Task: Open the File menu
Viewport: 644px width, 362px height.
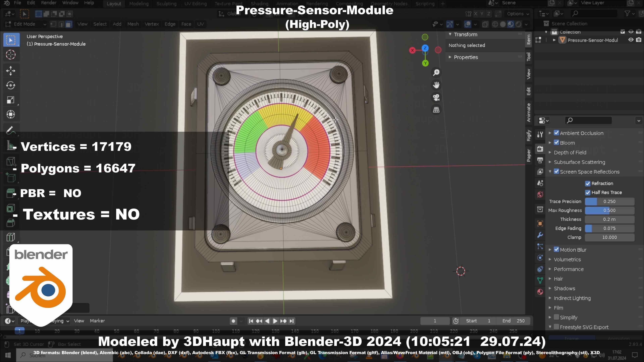Action: pyautogui.click(x=17, y=3)
